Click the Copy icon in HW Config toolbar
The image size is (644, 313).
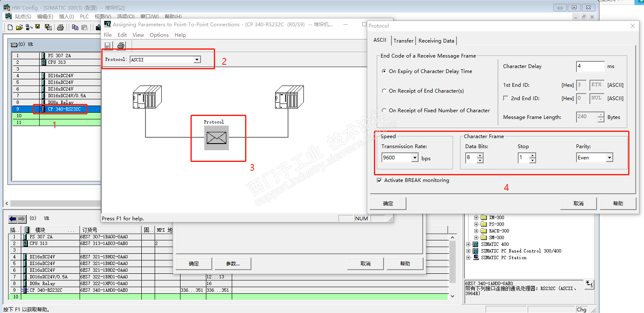pyautogui.click(x=75, y=28)
